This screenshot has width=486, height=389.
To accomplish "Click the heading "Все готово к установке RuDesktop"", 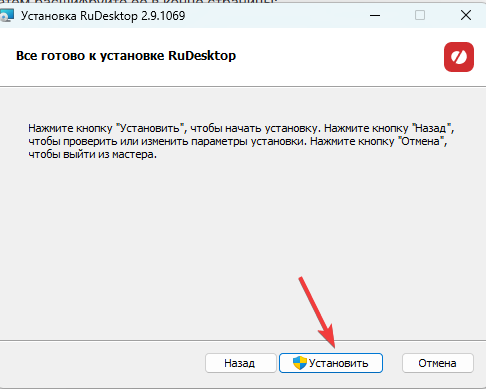I will coord(126,56).
